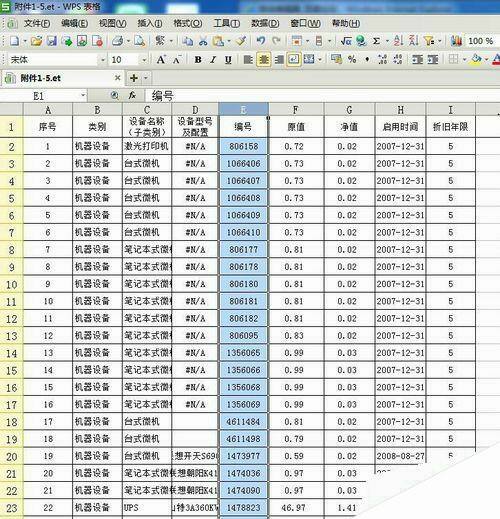Expand the AutoSum dropdown arrow
The height and width of the screenshot is (519, 500).
coord(387,41)
